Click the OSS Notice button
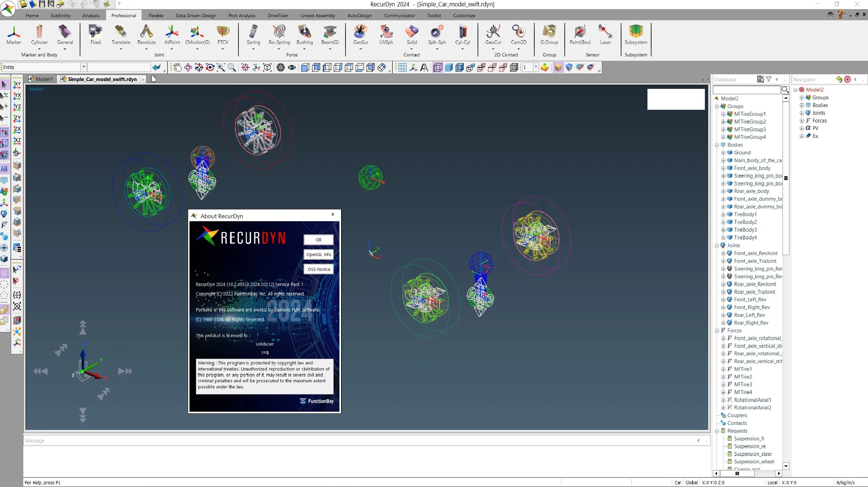Screen dimensions: 868x487 point(318,269)
